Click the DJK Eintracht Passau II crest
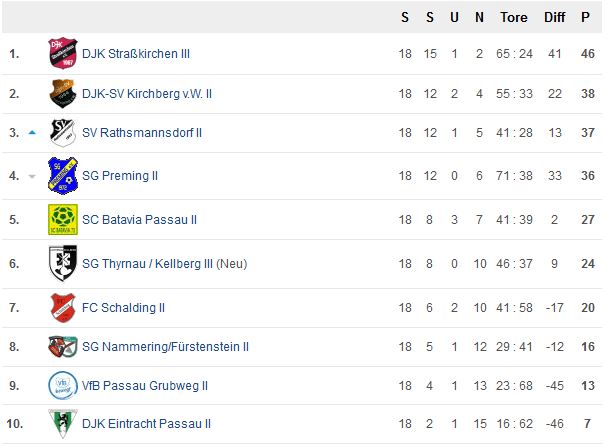The image size is (607, 447). [x=63, y=423]
